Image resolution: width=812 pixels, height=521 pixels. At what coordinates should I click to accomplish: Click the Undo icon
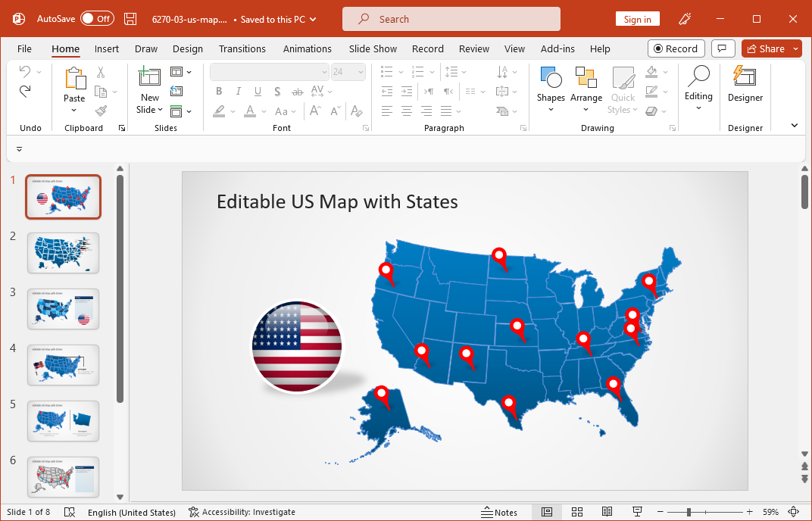point(24,71)
